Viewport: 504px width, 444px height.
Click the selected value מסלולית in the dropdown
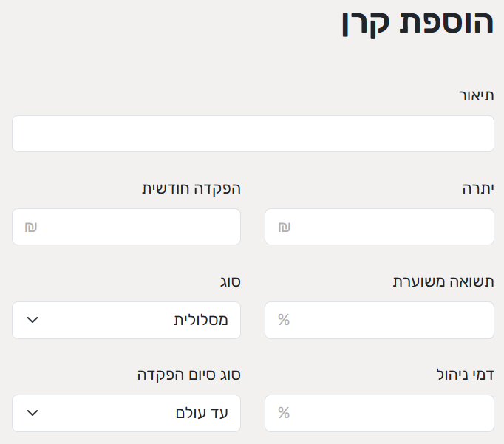[x=201, y=320]
